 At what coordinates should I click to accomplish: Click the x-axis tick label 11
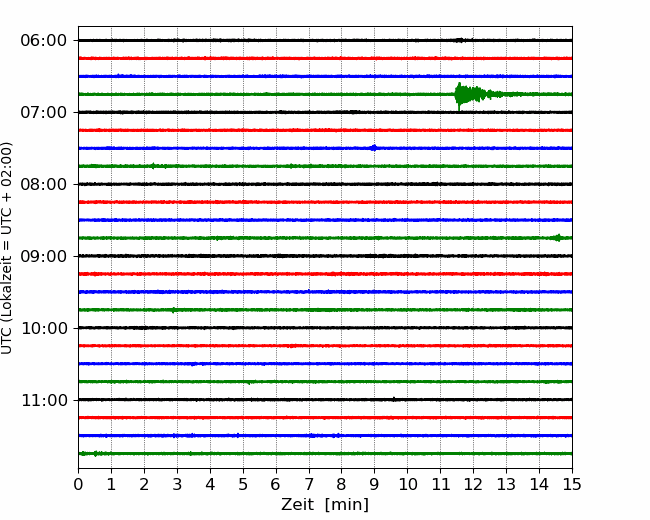click(x=440, y=484)
